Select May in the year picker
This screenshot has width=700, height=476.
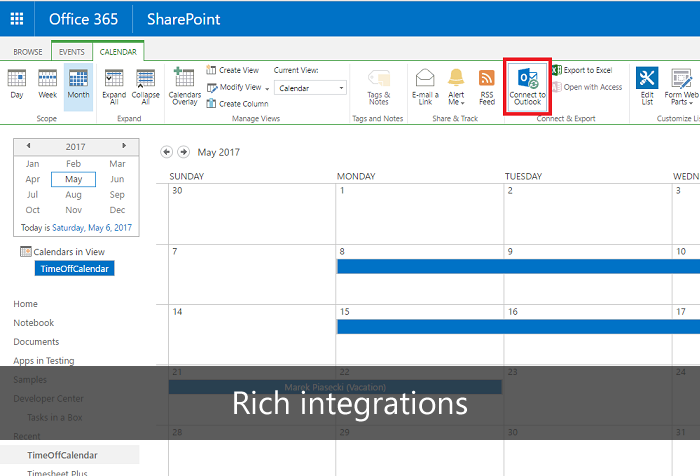pyautogui.click(x=73, y=179)
